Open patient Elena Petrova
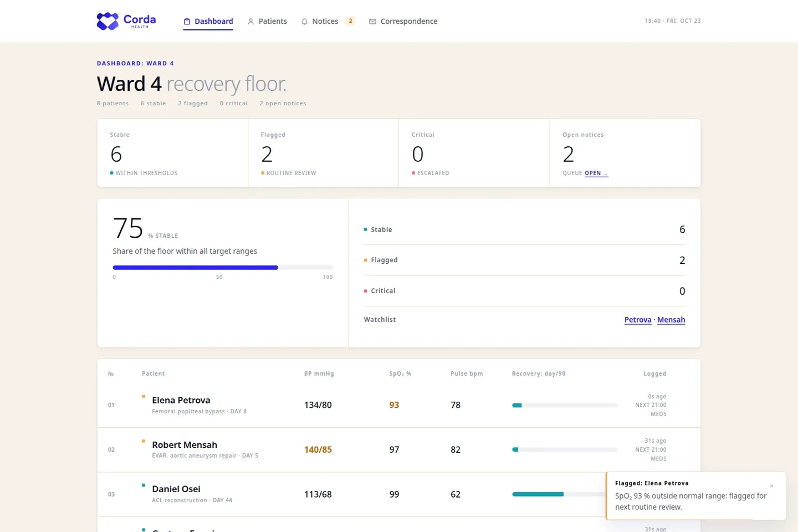Image resolution: width=798 pixels, height=532 pixels. [x=181, y=400]
